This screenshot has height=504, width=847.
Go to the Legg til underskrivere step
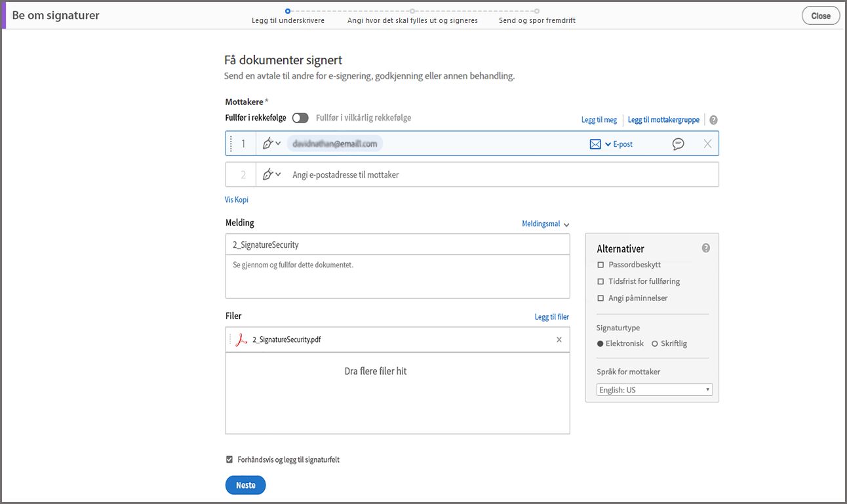[287, 20]
